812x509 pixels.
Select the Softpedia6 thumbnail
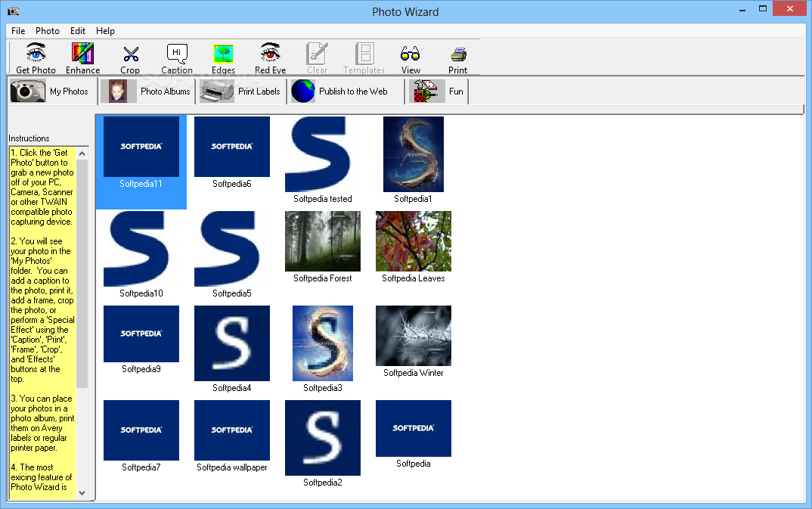tap(232, 147)
